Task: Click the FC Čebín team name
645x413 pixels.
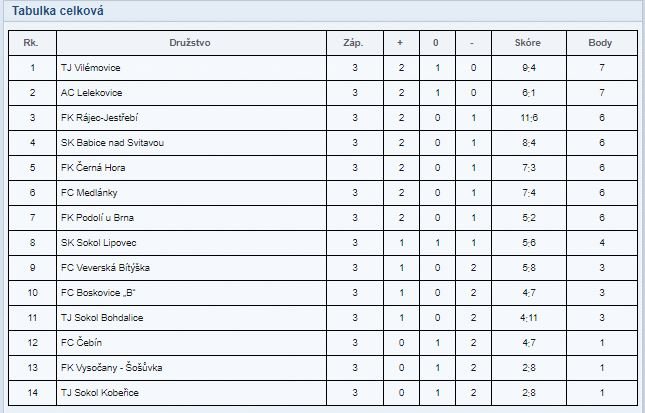Action: 81,343
